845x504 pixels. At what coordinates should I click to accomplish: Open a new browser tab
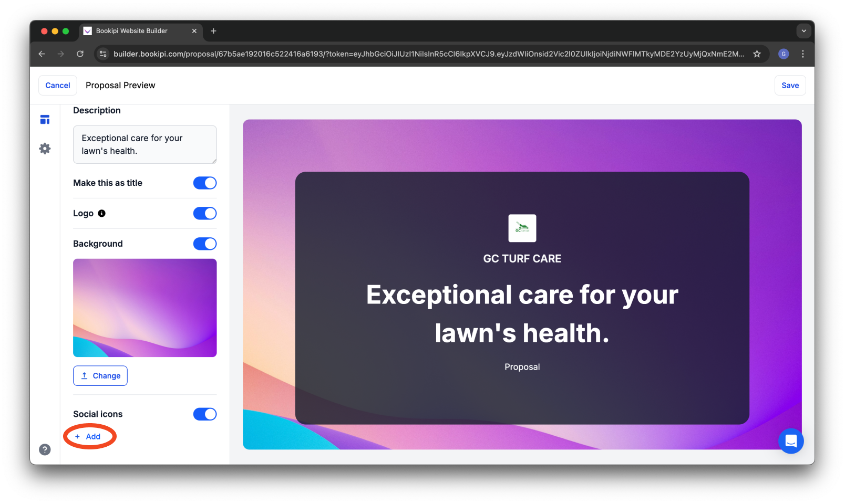(213, 31)
